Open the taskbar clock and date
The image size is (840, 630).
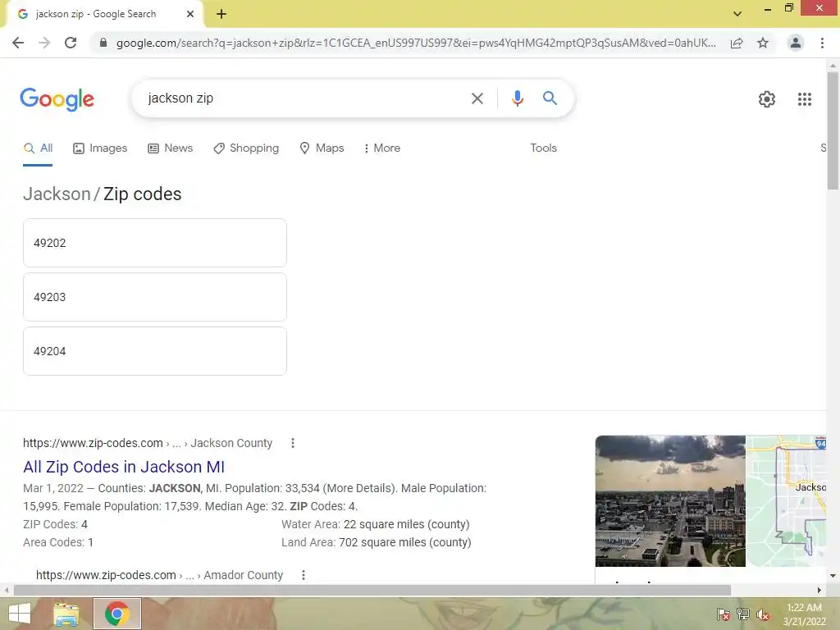(x=804, y=614)
